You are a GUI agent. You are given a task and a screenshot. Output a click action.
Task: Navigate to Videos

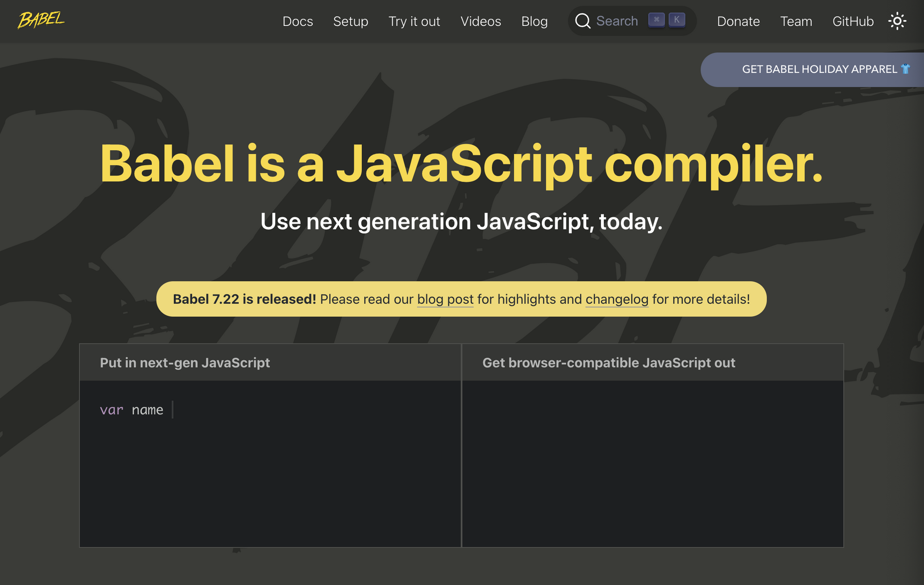pyautogui.click(x=480, y=21)
